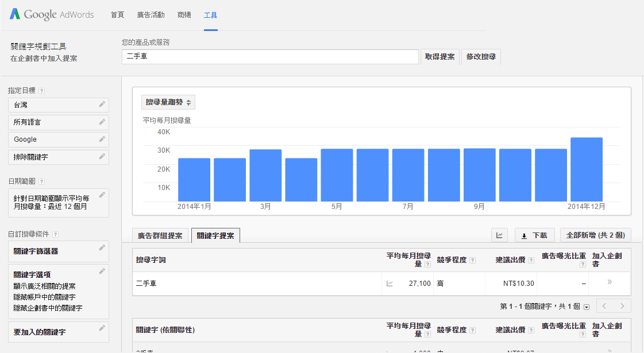
Task: Open the 搜尋量趨勢 chart type dropdown
Action: click(x=168, y=102)
